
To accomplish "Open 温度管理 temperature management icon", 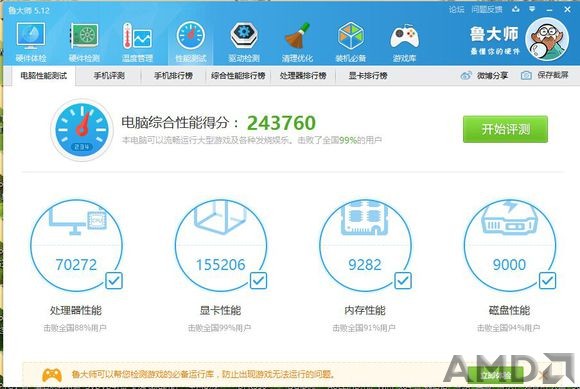I will pos(137,41).
